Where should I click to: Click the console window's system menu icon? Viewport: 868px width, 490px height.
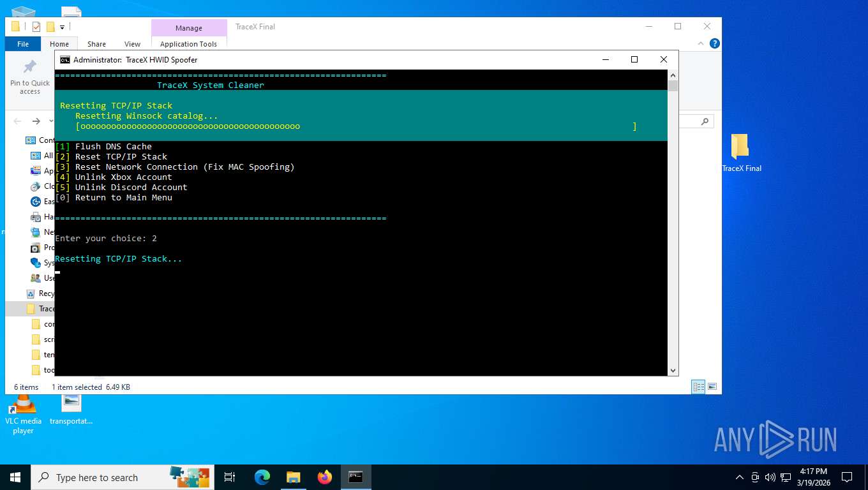[65, 59]
